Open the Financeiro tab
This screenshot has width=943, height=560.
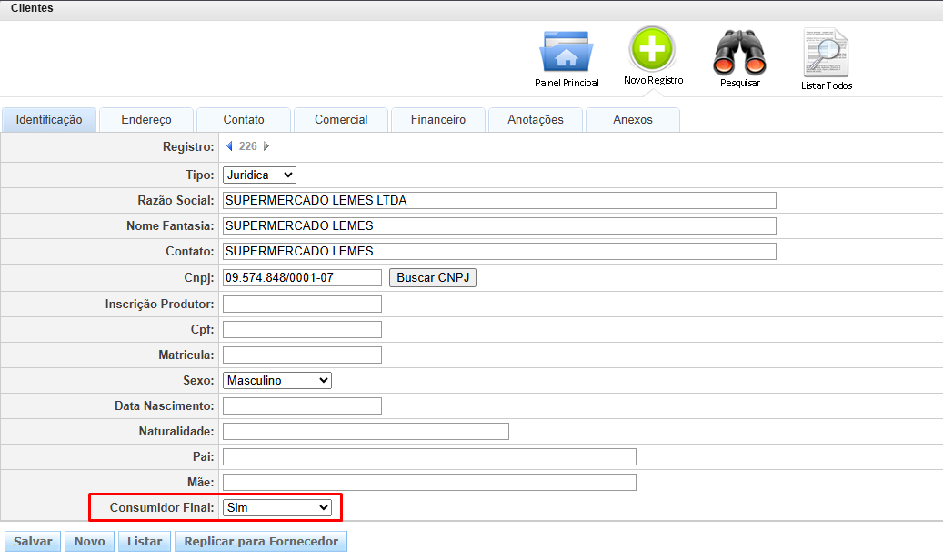437,120
